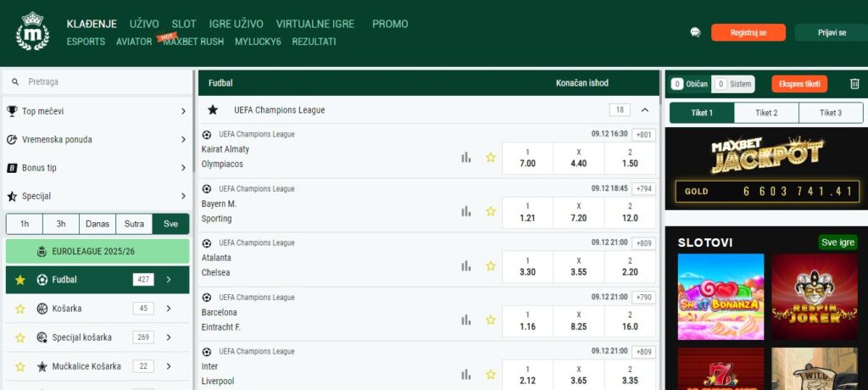Click Sve igre in Slotovi
868x390 pixels.
(x=837, y=242)
